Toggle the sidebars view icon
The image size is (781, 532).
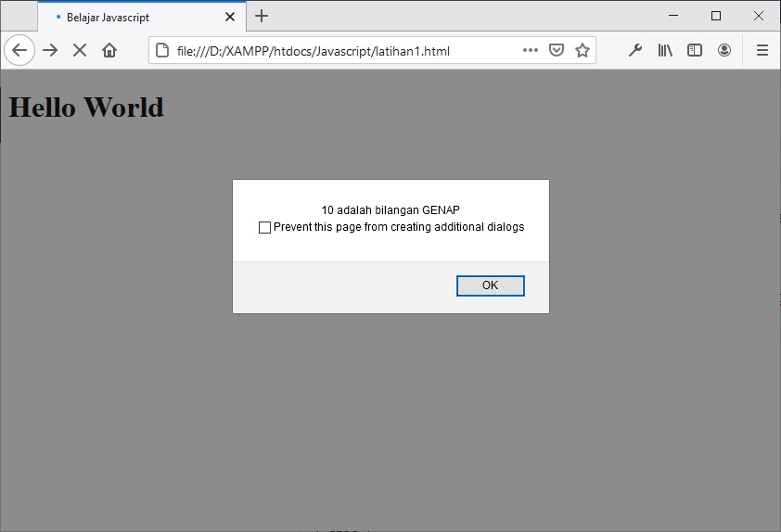(695, 50)
